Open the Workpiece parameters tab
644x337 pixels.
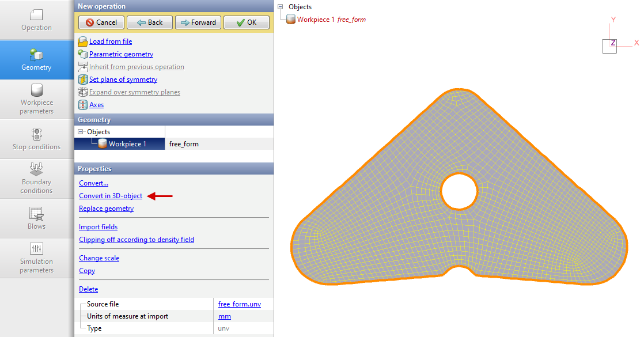coord(36,99)
